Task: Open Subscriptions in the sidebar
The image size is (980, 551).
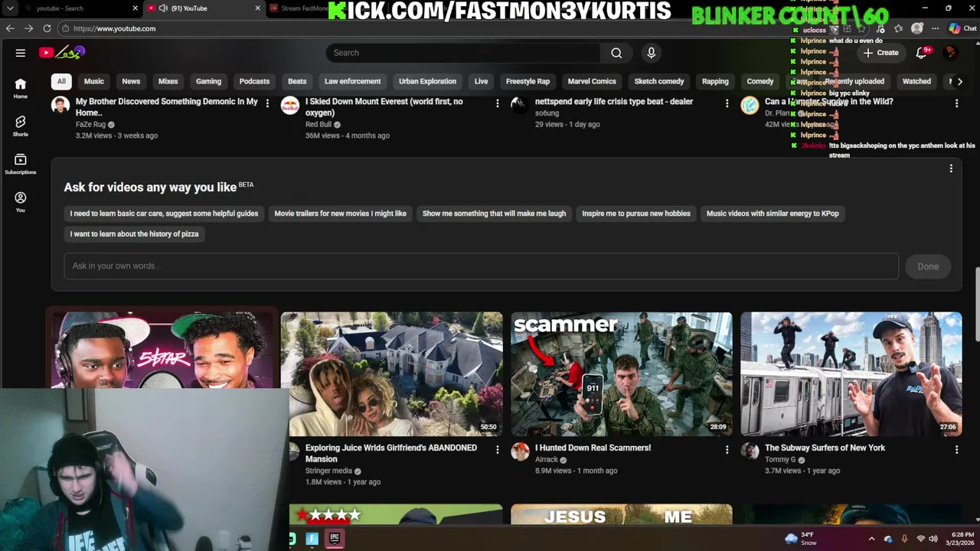Action: pos(21,165)
